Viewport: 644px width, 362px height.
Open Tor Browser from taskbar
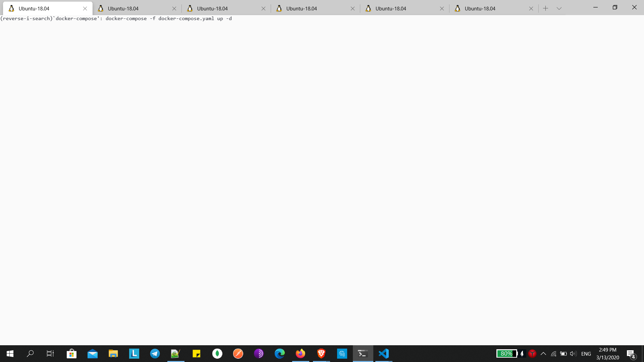click(259, 354)
